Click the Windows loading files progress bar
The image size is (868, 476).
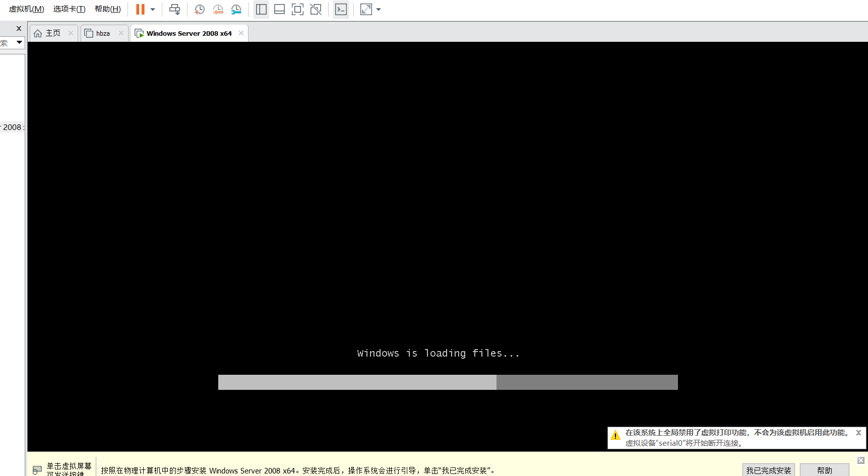pyautogui.click(x=448, y=382)
